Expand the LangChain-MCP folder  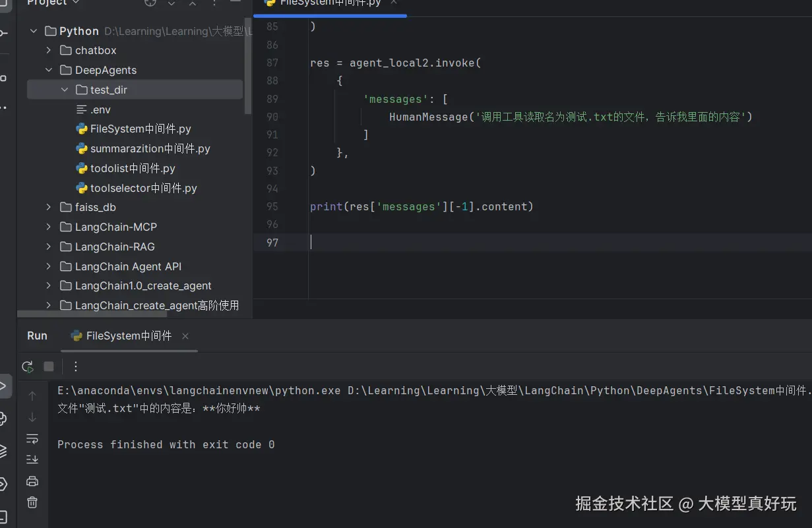[x=49, y=227]
